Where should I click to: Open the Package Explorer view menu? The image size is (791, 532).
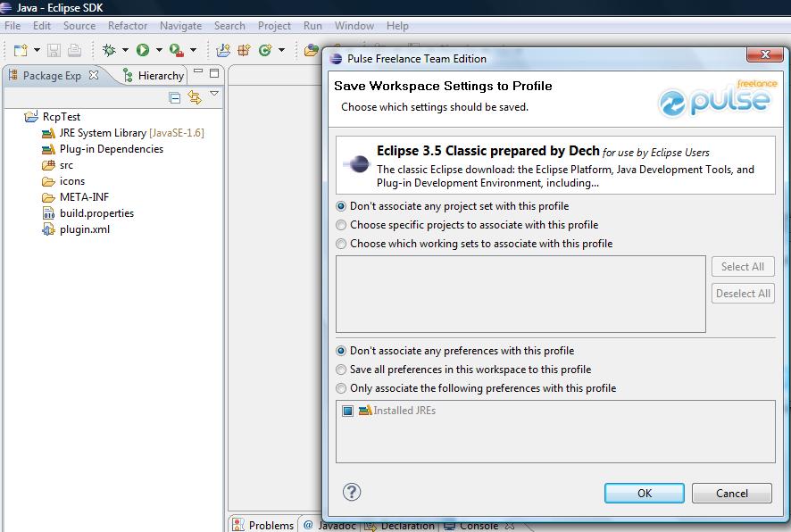point(214,94)
